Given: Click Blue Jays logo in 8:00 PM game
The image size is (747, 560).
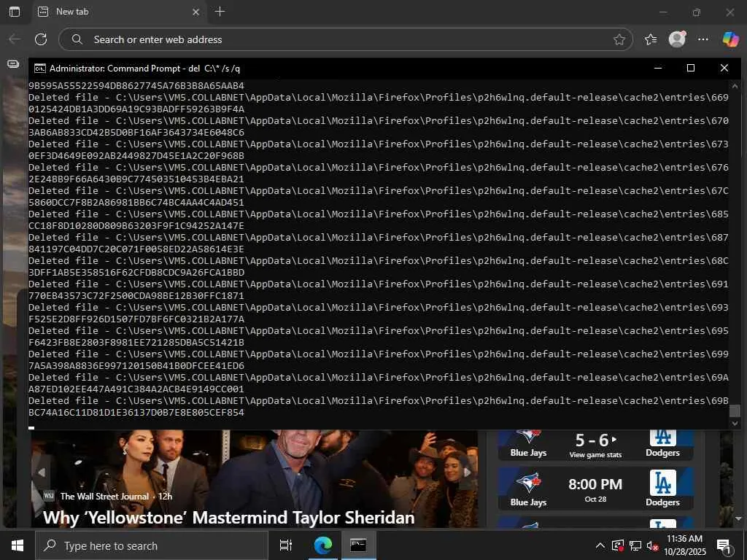Looking at the screenshot, I should (528, 483).
